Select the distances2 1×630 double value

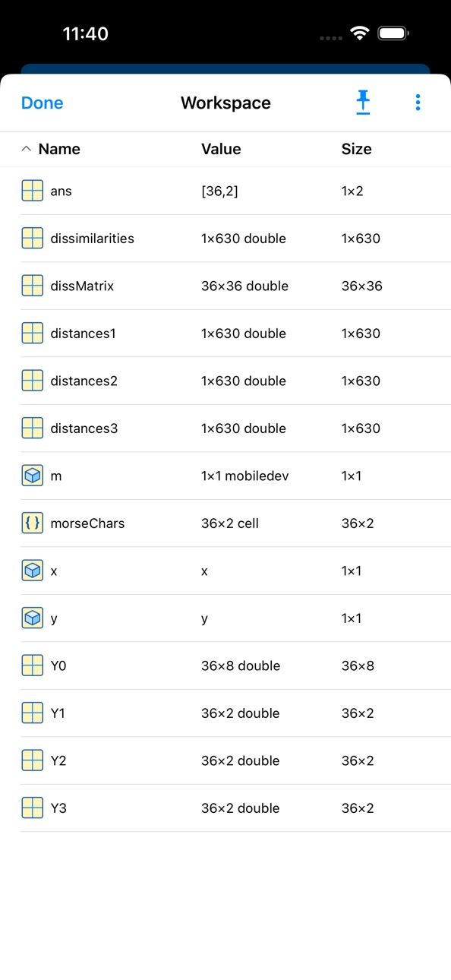[x=244, y=381]
